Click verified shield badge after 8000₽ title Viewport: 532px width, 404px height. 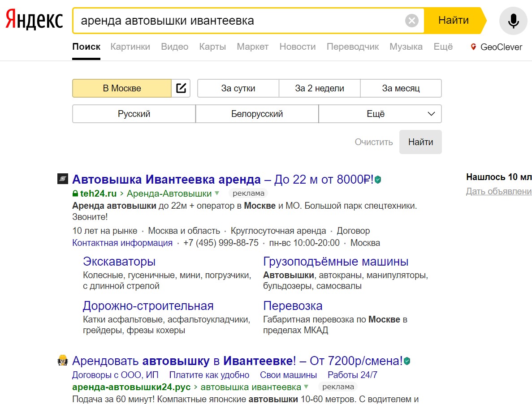click(x=378, y=180)
